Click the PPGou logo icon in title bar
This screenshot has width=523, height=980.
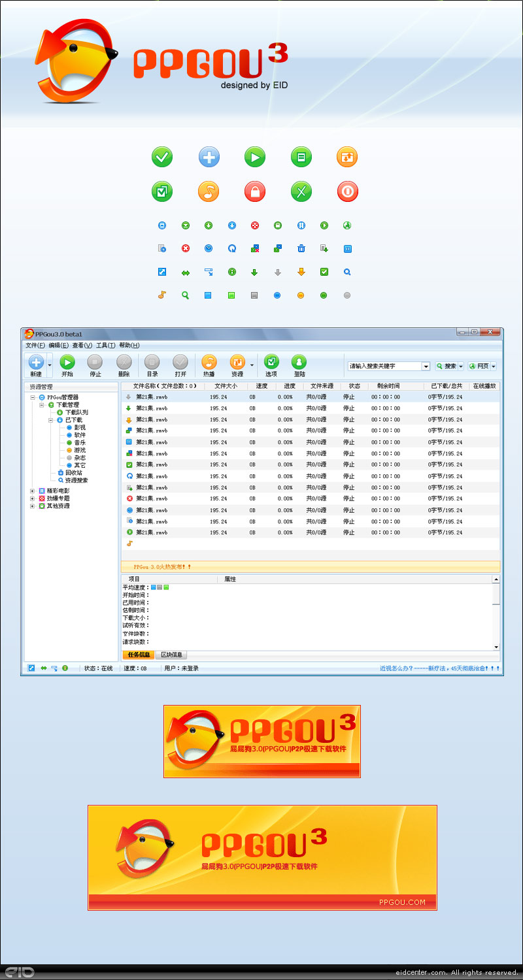(29, 333)
